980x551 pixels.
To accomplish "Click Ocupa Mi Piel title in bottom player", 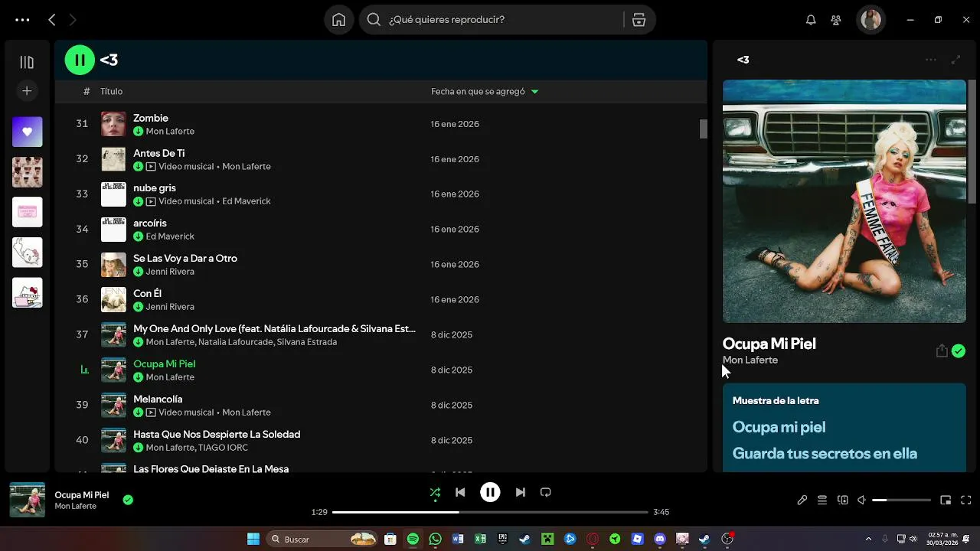I will click(x=82, y=495).
